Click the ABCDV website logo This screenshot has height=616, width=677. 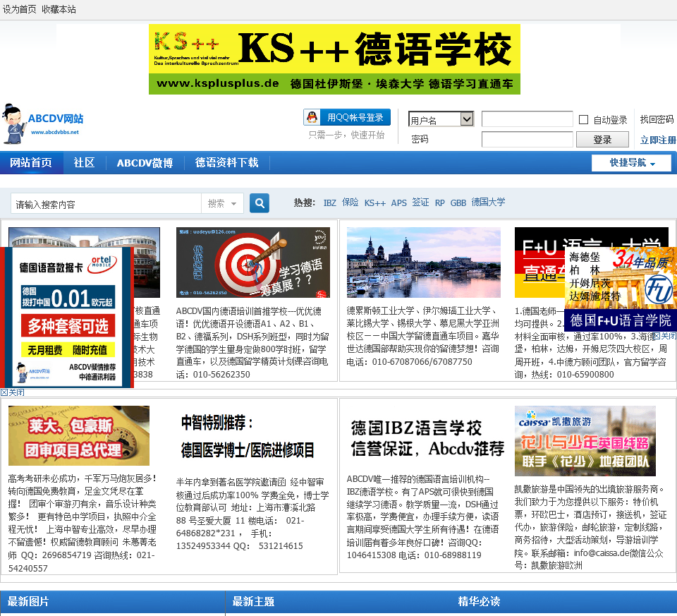tap(43, 123)
